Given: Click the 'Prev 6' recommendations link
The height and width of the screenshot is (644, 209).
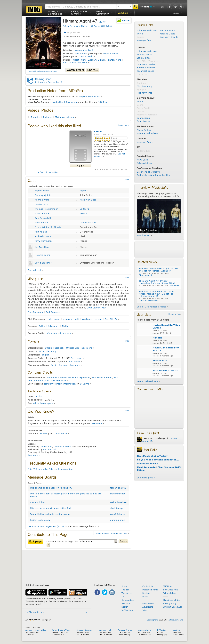Looking at the screenshot, I should pos(42,172).
